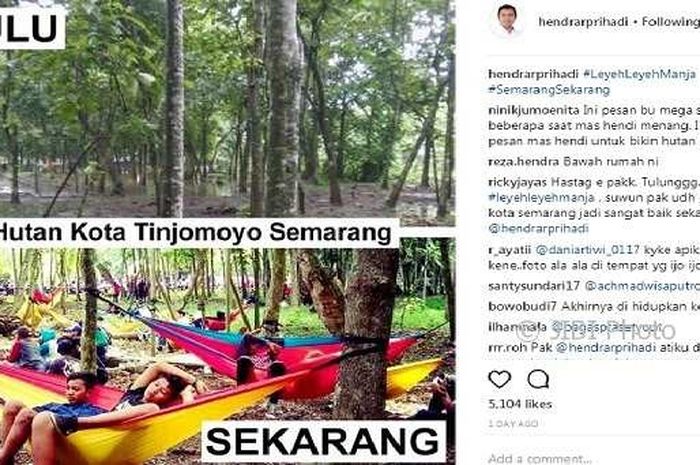Like the post with the heart icon
The height and width of the screenshot is (465, 700).
pyautogui.click(x=500, y=379)
